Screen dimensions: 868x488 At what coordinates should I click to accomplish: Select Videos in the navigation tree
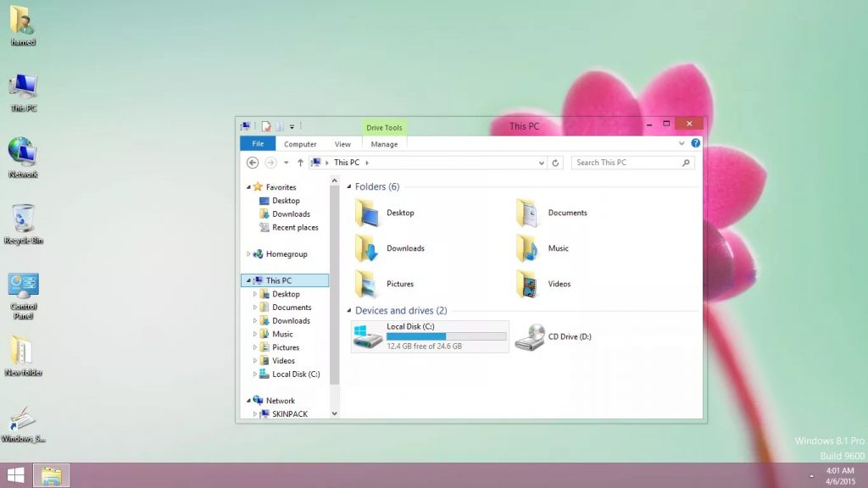coord(283,361)
